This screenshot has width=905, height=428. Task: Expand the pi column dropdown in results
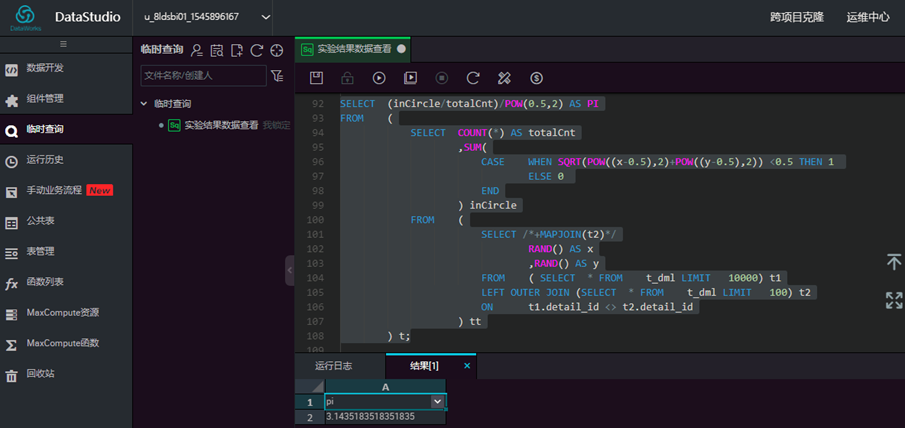pos(437,401)
